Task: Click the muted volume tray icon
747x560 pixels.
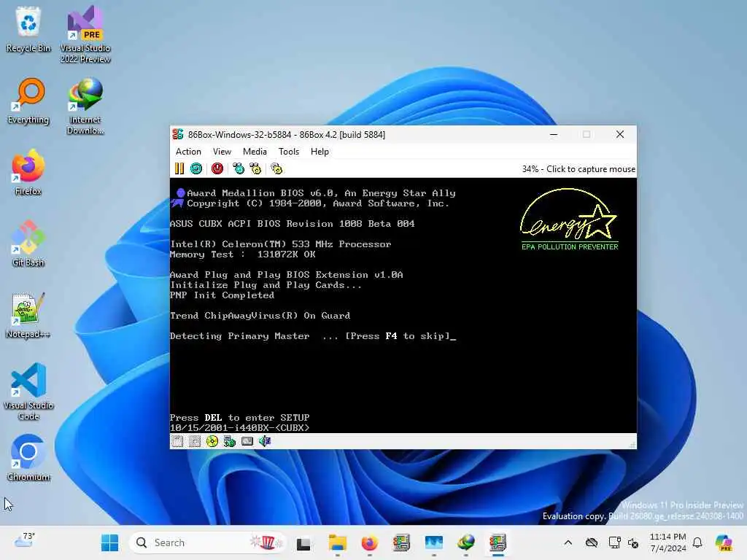Action: click(633, 542)
